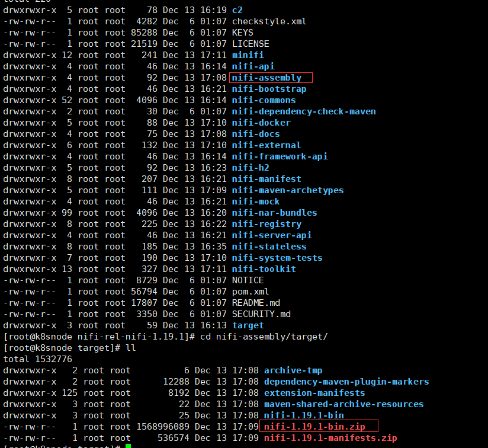Click the LICENSE file name

click(x=251, y=44)
